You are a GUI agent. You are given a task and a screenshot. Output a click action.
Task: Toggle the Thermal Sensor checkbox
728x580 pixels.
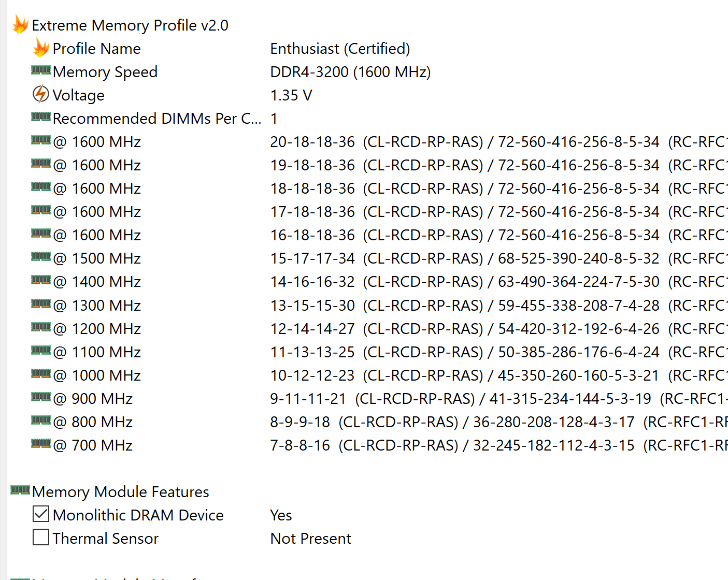41,537
